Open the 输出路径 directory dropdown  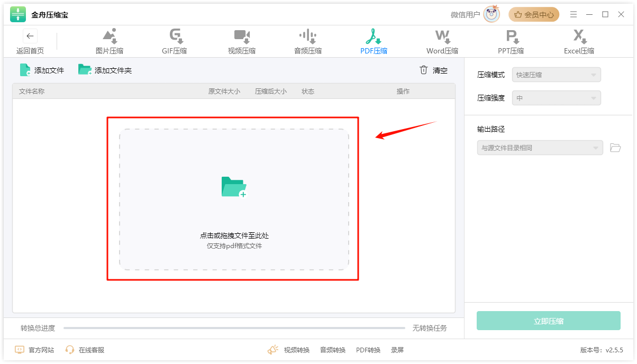(x=540, y=148)
